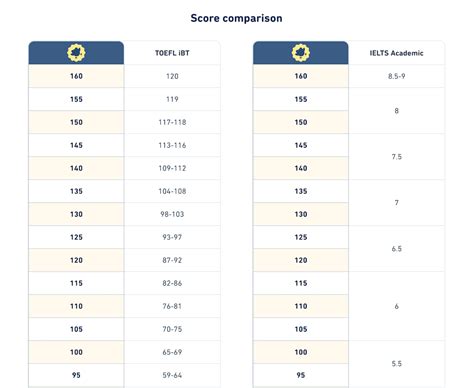Screen dimensions: 474x388
Task: Click score 145 in the IELTS table
Action: click(x=301, y=145)
